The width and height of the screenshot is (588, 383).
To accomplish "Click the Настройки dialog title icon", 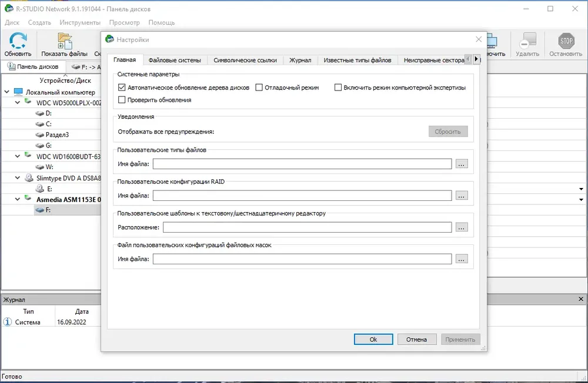I will (109, 39).
